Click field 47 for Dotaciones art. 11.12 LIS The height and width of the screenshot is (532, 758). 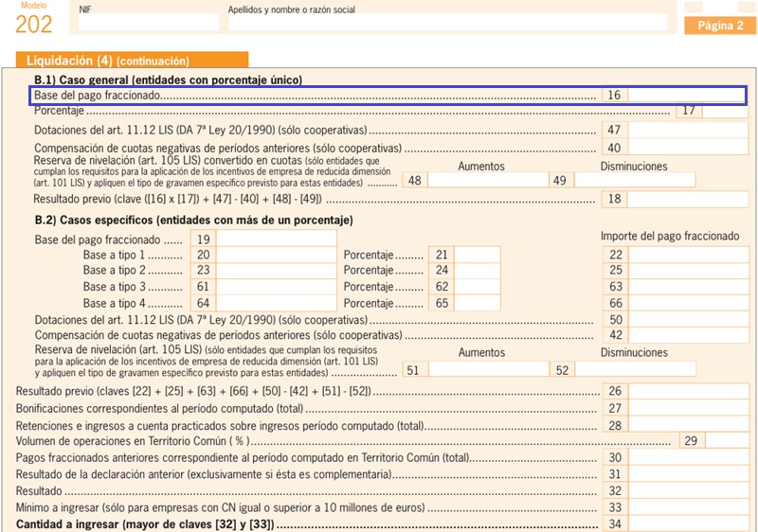[x=688, y=130]
